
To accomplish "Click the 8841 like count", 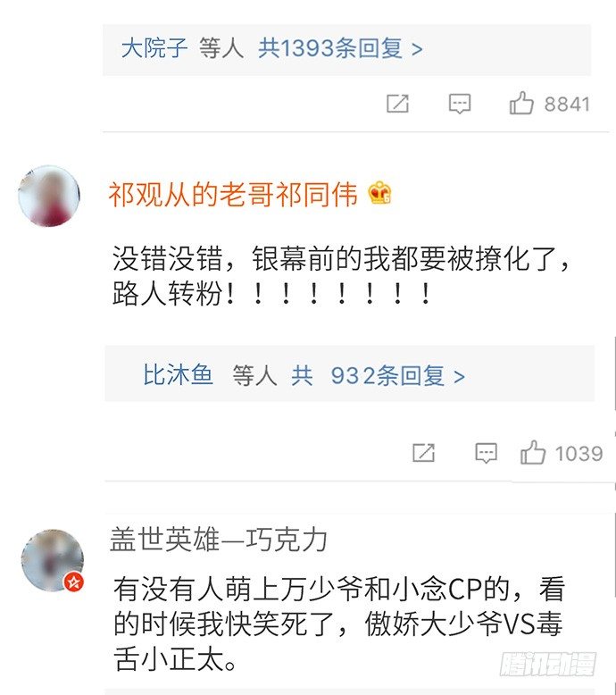I will pyautogui.click(x=567, y=105).
